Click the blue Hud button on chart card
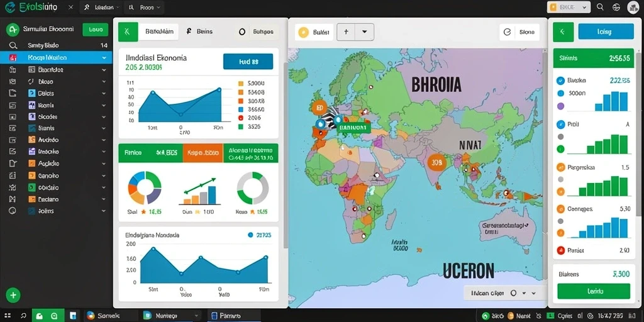644x322 pixels. tap(248, 62)
